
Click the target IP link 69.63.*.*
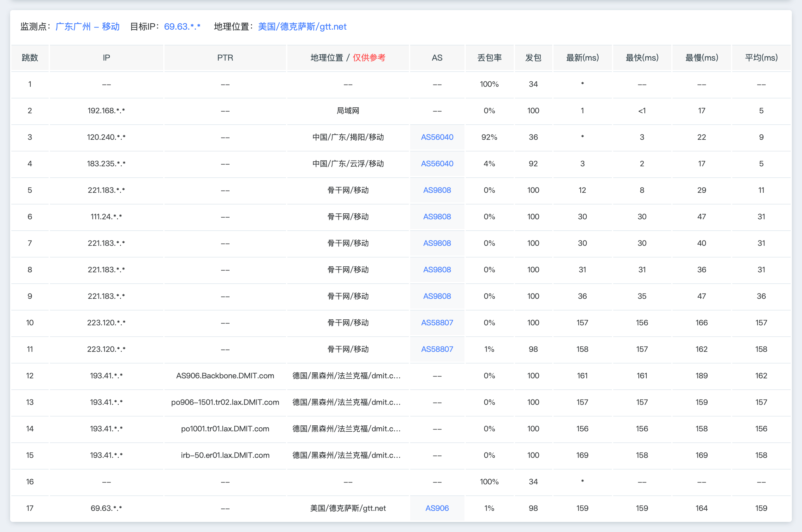click(182, 27)
